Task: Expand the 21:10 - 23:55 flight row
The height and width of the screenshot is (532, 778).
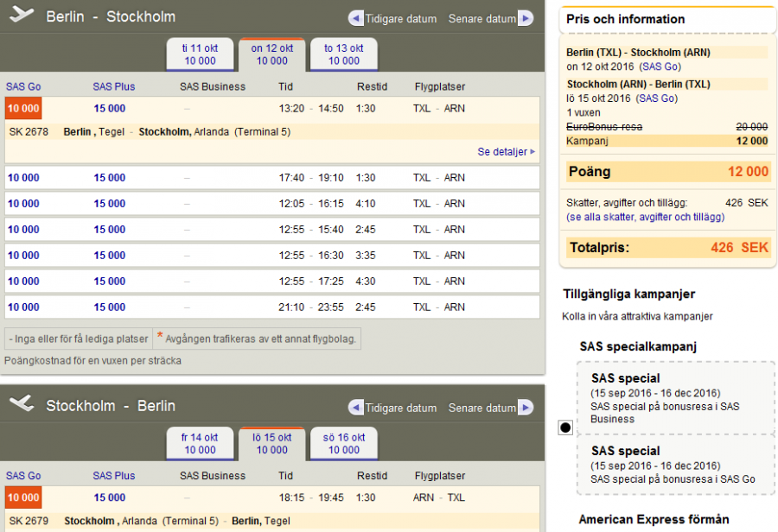Action: point(311,307)
